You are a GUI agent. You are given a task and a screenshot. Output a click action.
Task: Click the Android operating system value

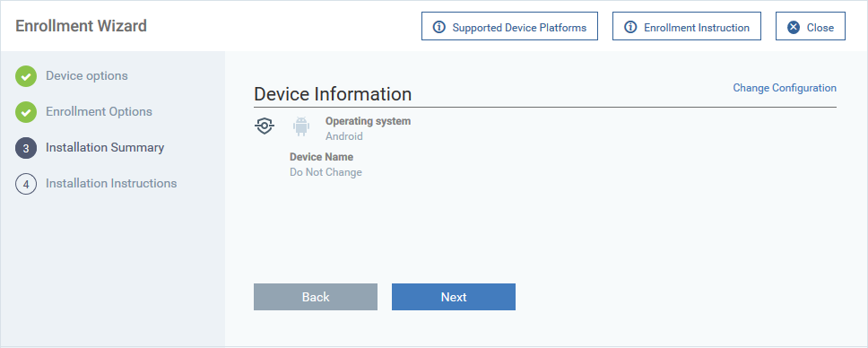tap(343, 136)
